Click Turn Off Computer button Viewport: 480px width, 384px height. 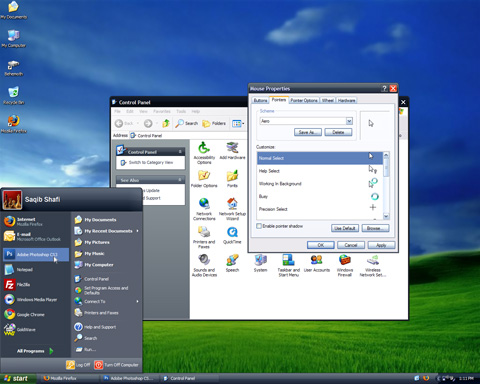116,365
